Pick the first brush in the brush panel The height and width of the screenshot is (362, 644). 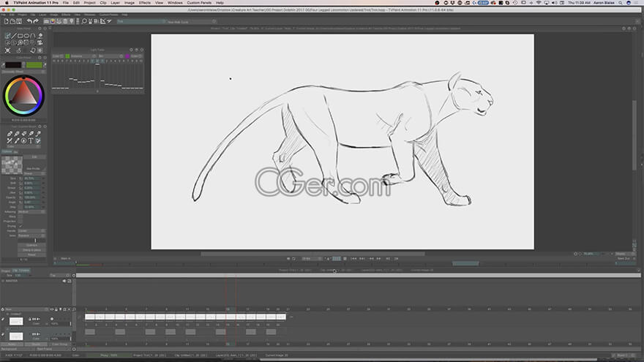coord(10,134)
